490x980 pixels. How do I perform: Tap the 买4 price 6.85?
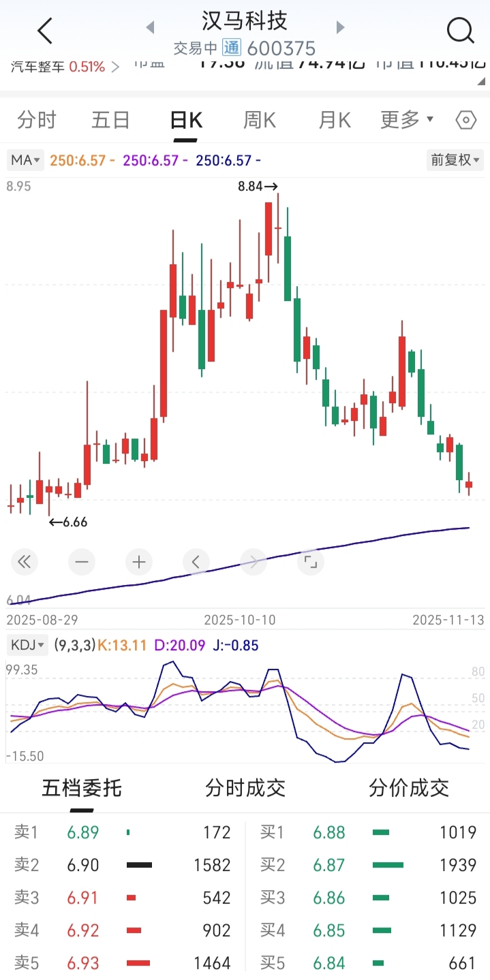click(329, 930)
